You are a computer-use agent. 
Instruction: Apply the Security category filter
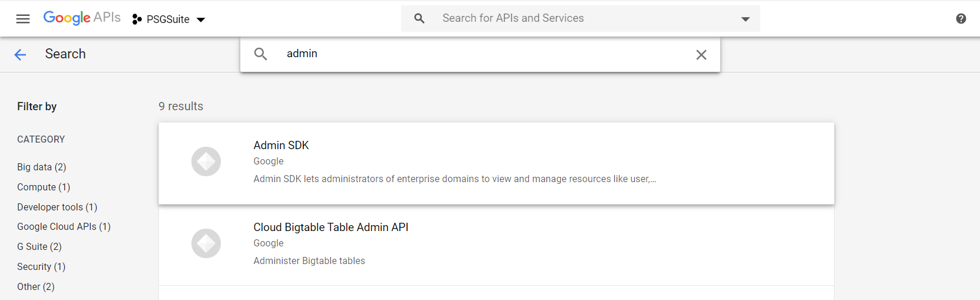pos(41,267)
